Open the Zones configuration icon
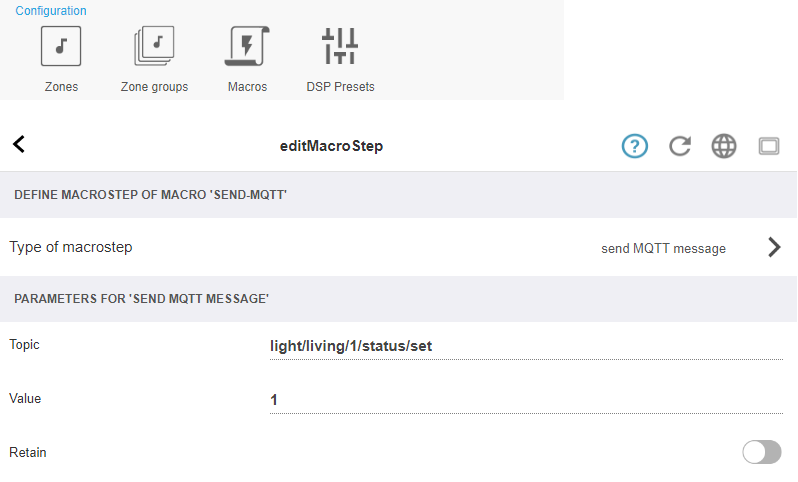This screenshot has height=482, width=798. pos(61,46)
